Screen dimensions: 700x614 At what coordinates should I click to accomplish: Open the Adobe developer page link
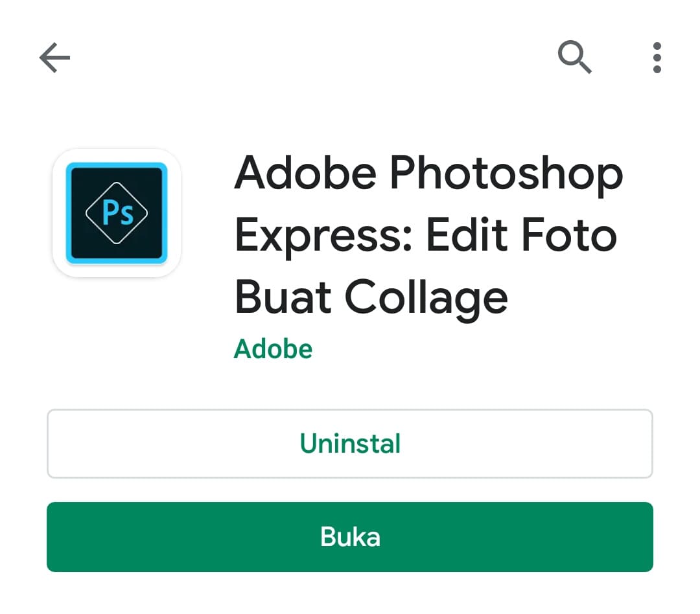pos(273,348)
